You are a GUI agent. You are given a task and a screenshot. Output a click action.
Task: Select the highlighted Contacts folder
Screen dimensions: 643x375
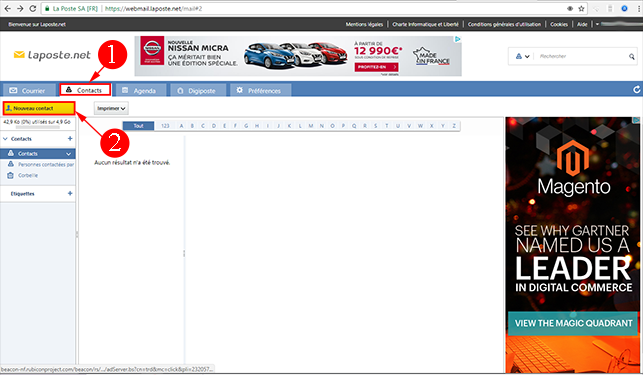(38, 153)
